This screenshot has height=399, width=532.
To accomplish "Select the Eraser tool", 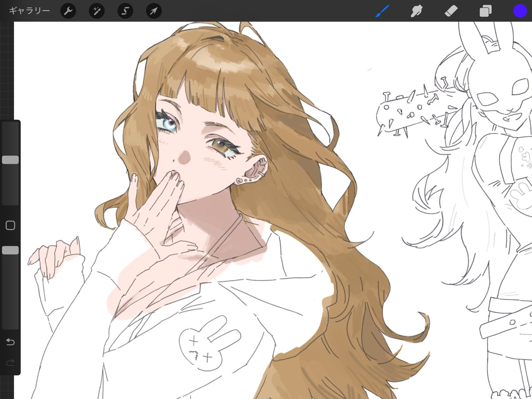I will [x=451, y=11].
